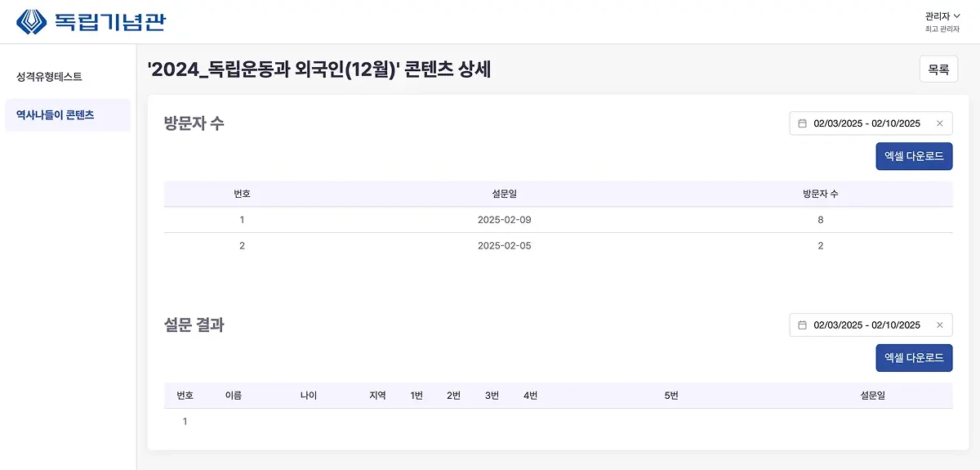The height and width of the screenshot is (470, 980).
Task: Click the 설문일 header in 방문자 수 table
Action: [x=504, y=194]
